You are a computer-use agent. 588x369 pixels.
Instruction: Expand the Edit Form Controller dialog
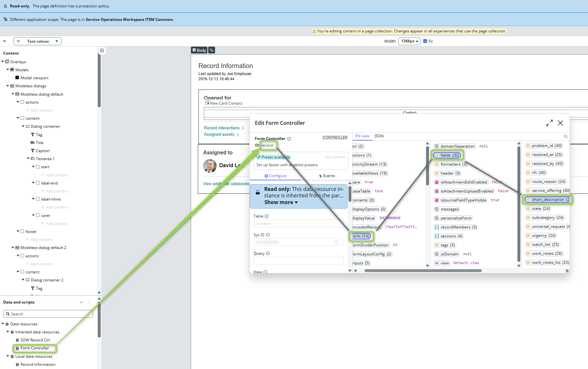click(x=549, y=123)
